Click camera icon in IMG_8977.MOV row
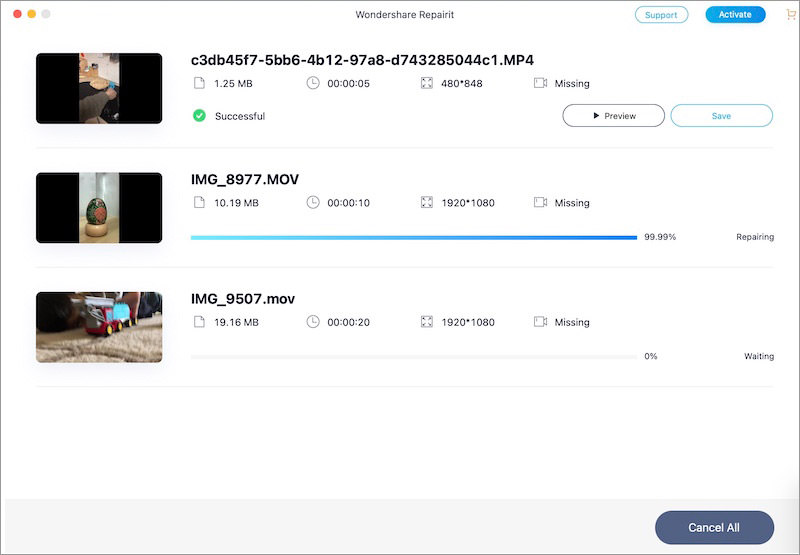Screen dimensions: 800x555 tap(540, 203)
